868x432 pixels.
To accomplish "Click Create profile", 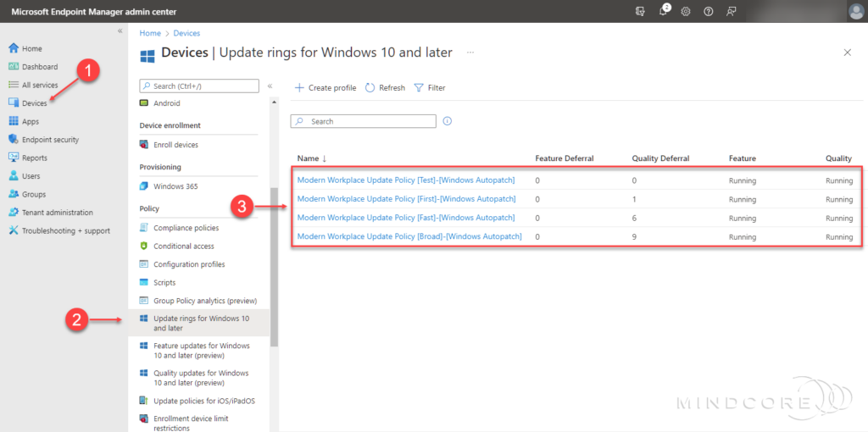I will click(325, 87).
